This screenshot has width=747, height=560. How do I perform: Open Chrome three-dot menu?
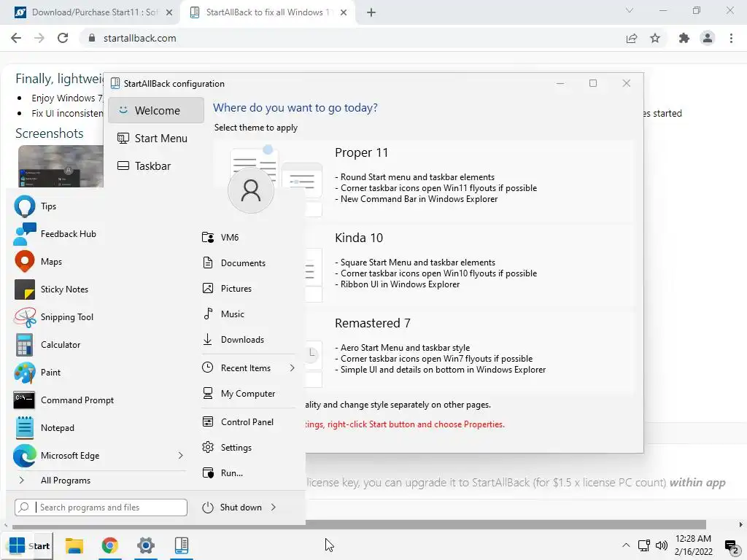pyautogui.click(x=731, y=38)
